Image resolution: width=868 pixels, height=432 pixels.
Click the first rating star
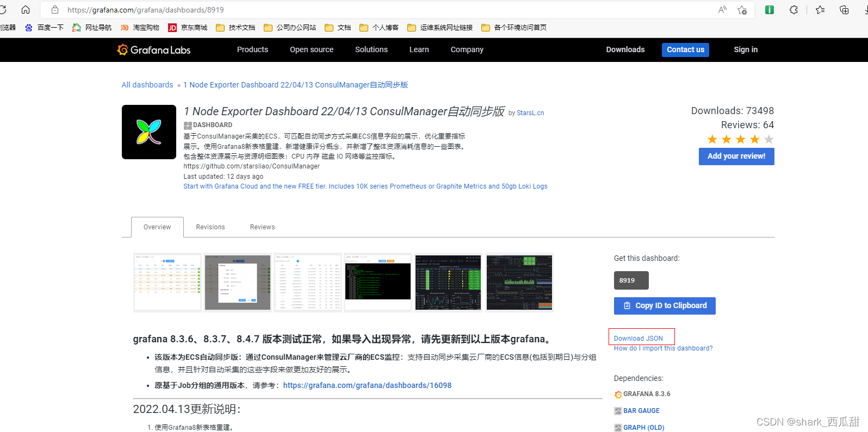[712, 140]
